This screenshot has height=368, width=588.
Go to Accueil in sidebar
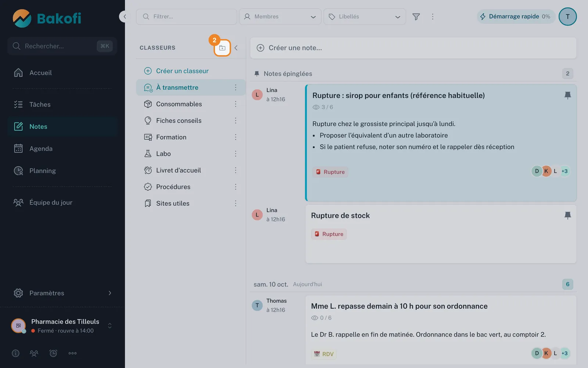[62, 73]
